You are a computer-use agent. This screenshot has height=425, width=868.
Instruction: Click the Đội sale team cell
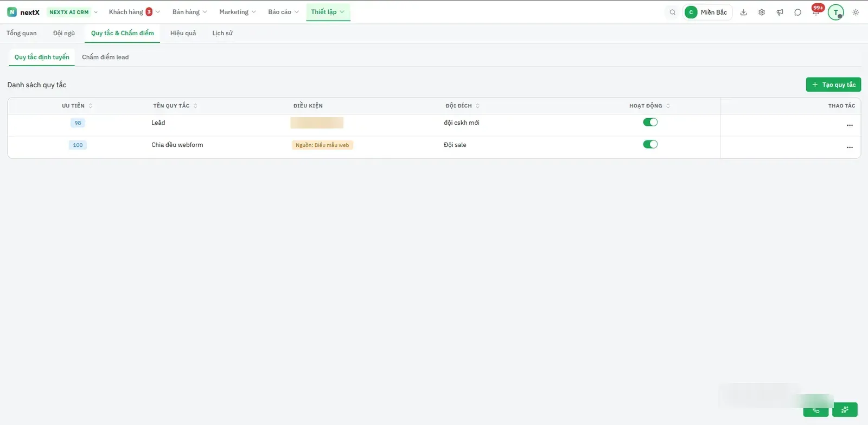[455, 145]
